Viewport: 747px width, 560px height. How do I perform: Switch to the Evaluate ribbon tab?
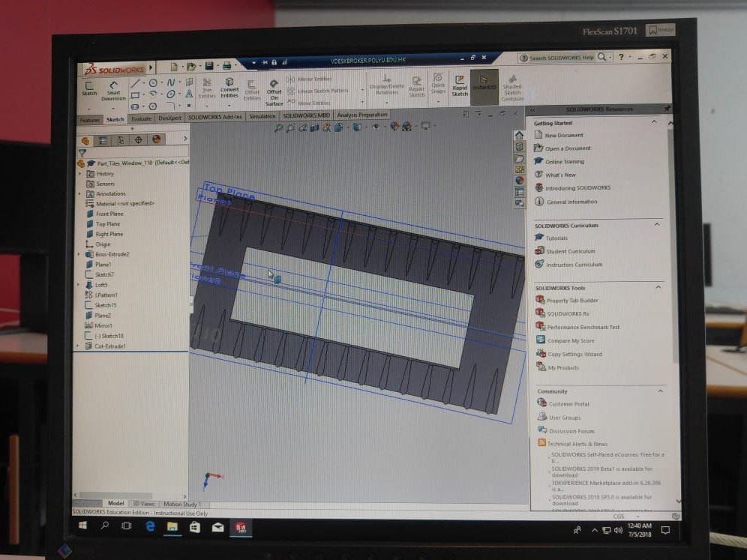141,118
